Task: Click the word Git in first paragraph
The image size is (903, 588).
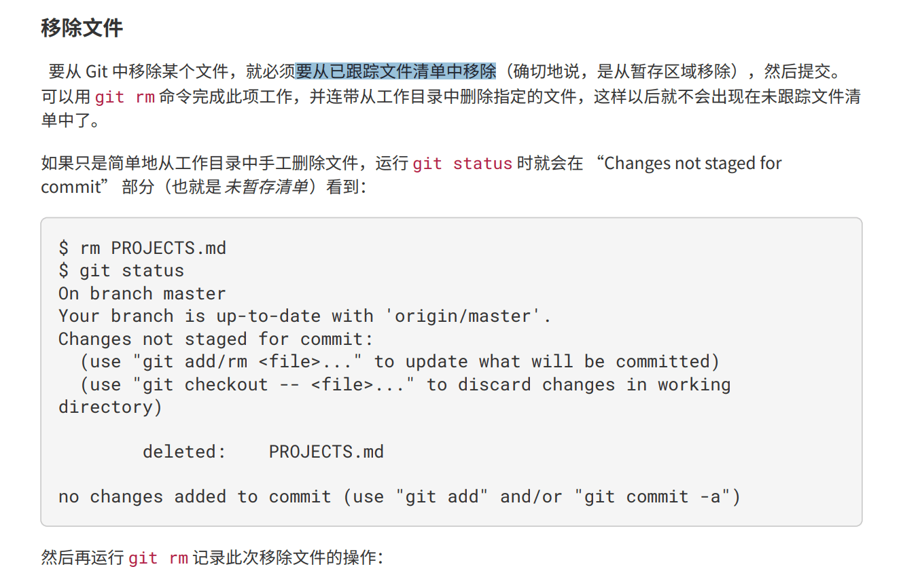Action: pyautogui.click(x=97, y=71)
